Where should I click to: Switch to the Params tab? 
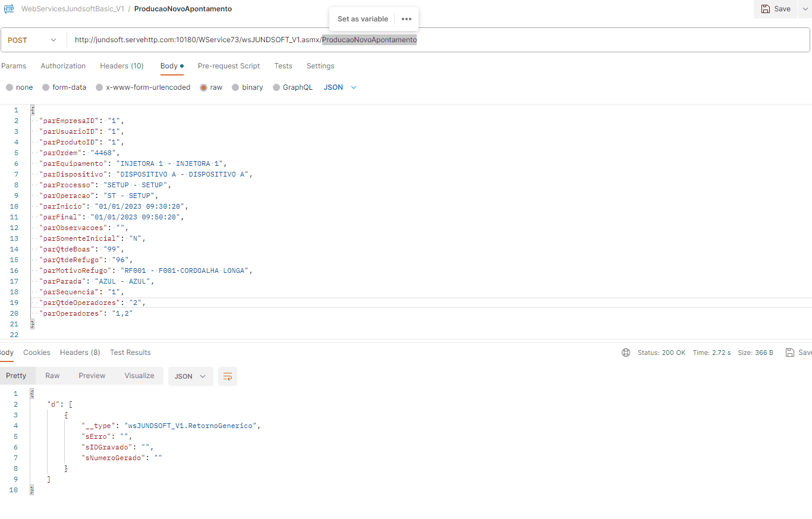(14, 66)
